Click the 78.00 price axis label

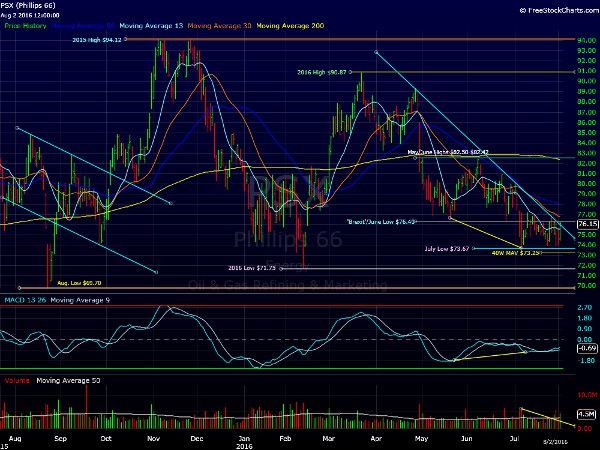[x=587, y=204]
